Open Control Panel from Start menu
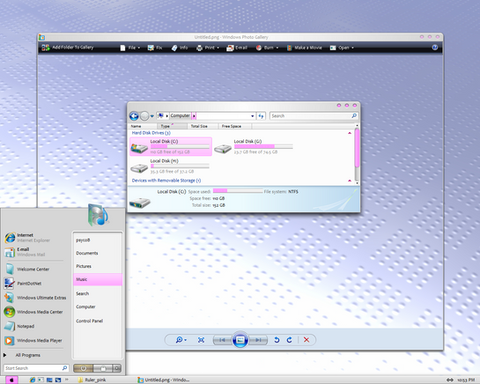480x384 pixels. pyautogui.click(x=98, y=321)
